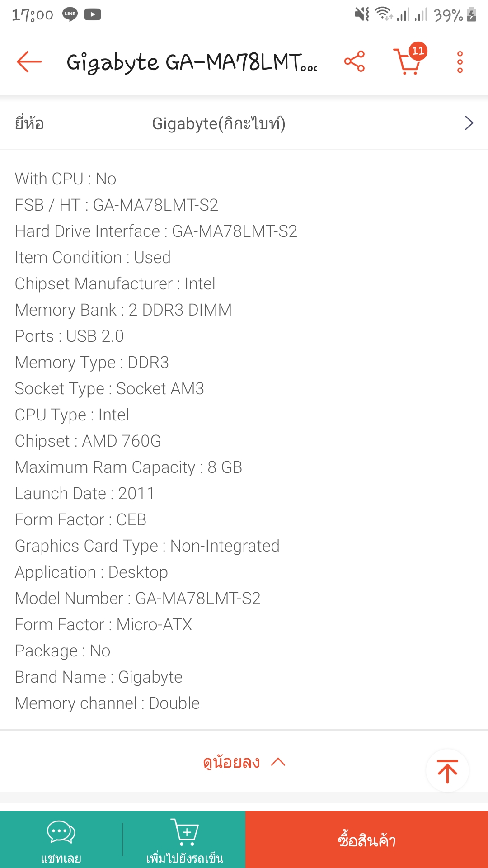Tap the cart badge showing 11
This screenshot has height=868, width=488.
click(418, 51)
